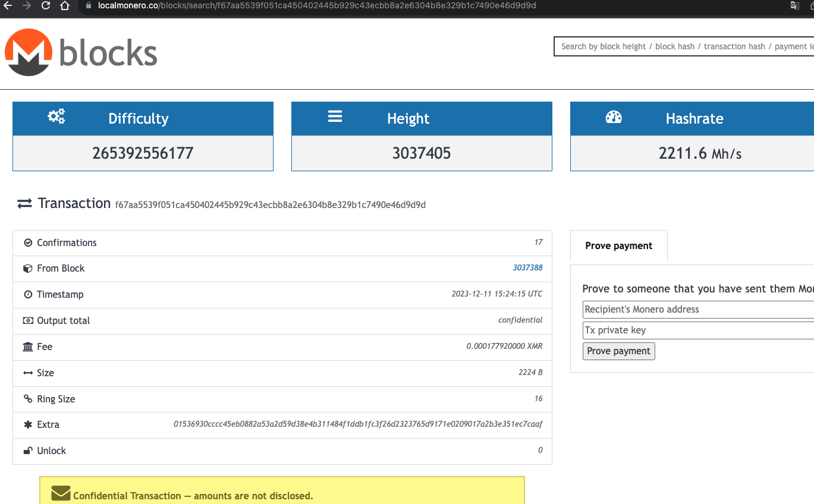Click the Difficulty value 265392556177

143,153
